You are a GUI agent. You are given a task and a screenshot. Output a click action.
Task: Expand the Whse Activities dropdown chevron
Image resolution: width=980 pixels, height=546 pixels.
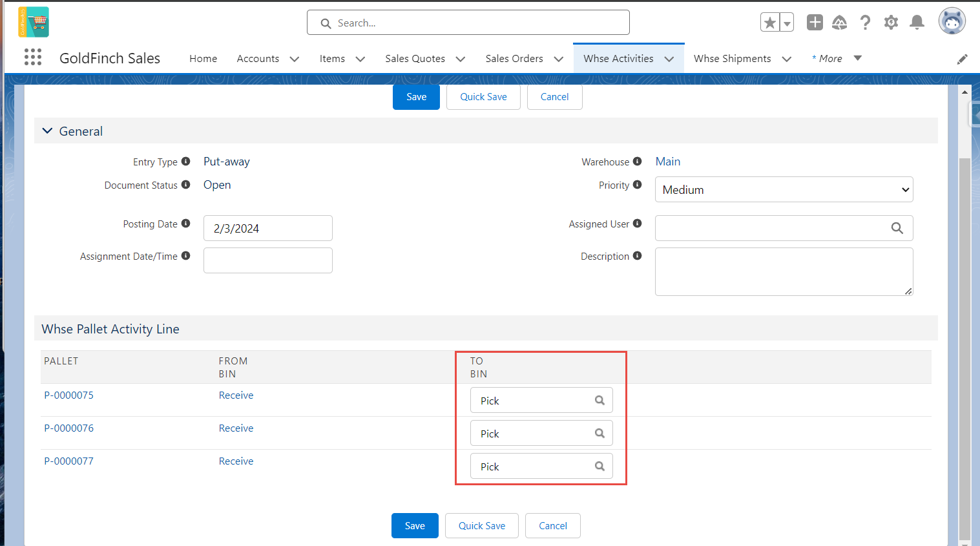pyautogui.click(x=669, y=59)
